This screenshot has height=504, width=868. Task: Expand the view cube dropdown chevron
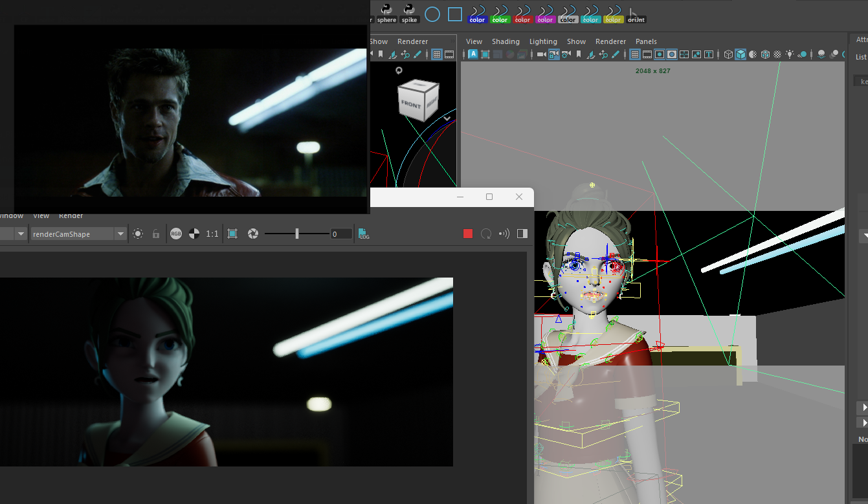pos(447,118)
